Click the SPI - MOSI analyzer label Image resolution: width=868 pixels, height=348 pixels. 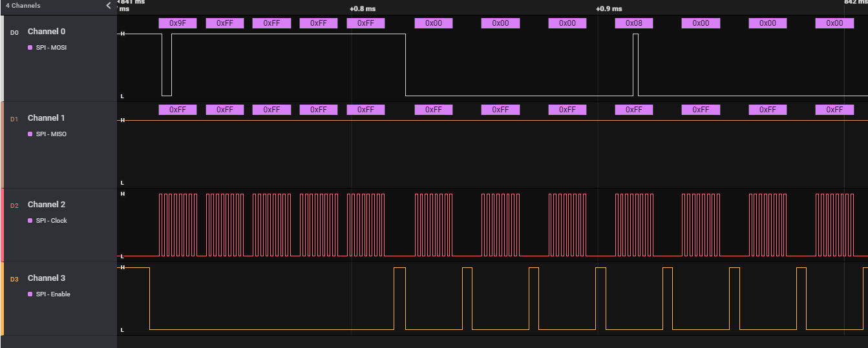pyautogui.click(x=51, y=48)
